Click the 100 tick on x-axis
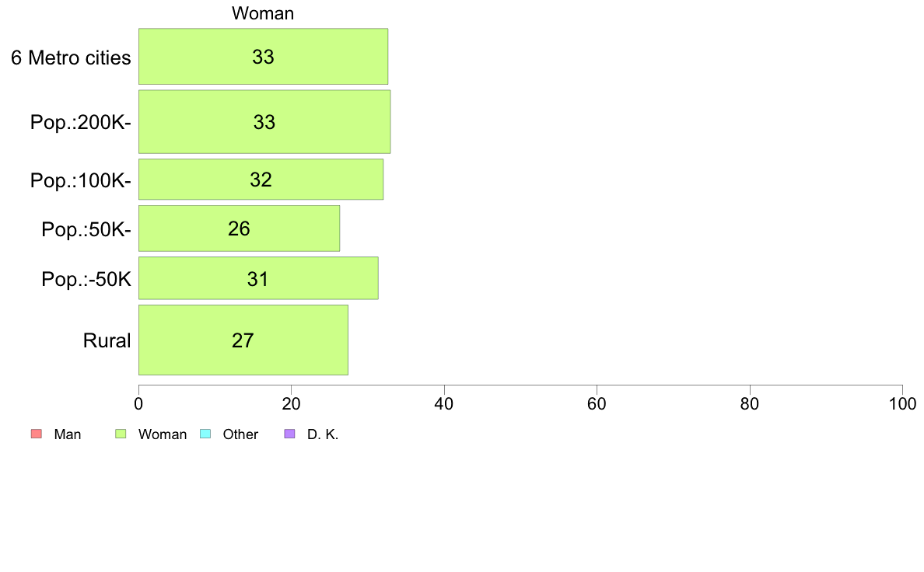 [x=902, y=403]
